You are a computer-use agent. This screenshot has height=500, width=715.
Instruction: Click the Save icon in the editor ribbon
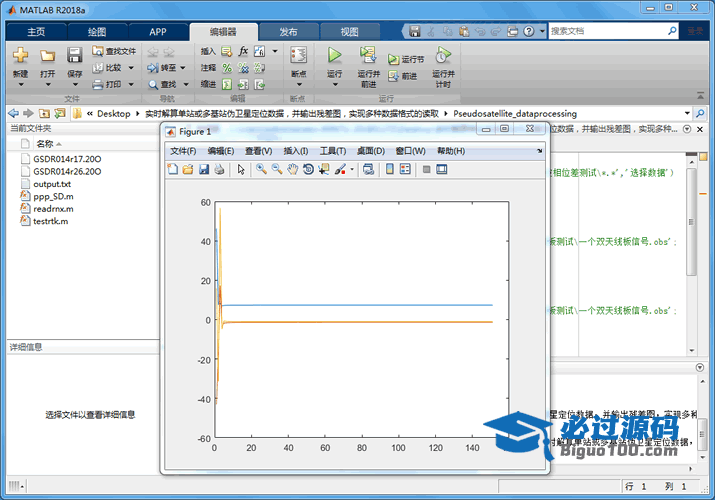[74, 56]
